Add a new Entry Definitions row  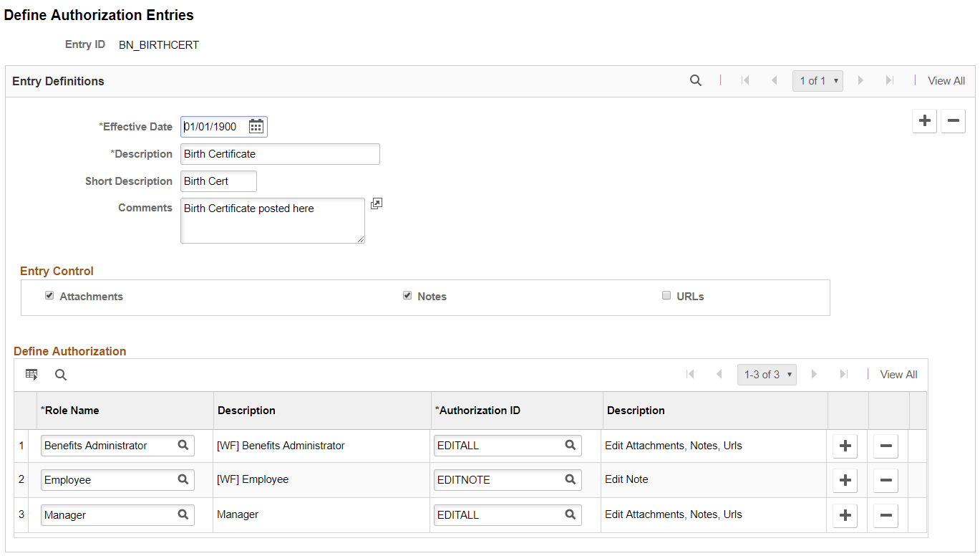point(925,121)
